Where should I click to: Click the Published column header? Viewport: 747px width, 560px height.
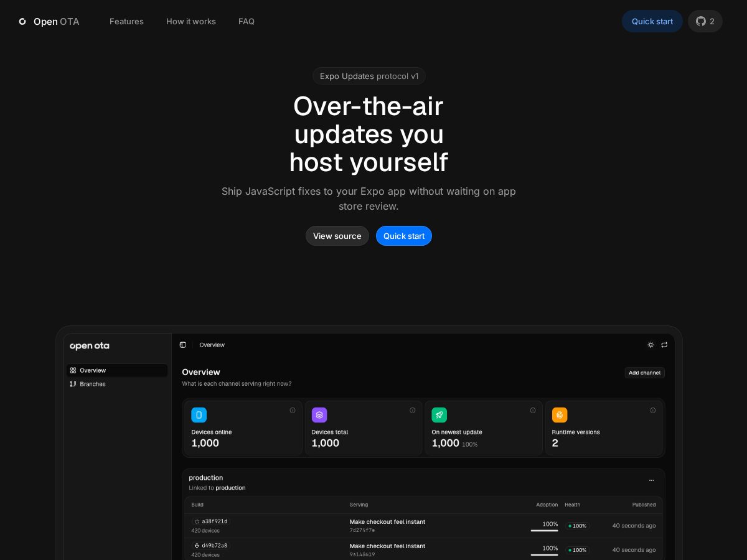tap(644, 505)
